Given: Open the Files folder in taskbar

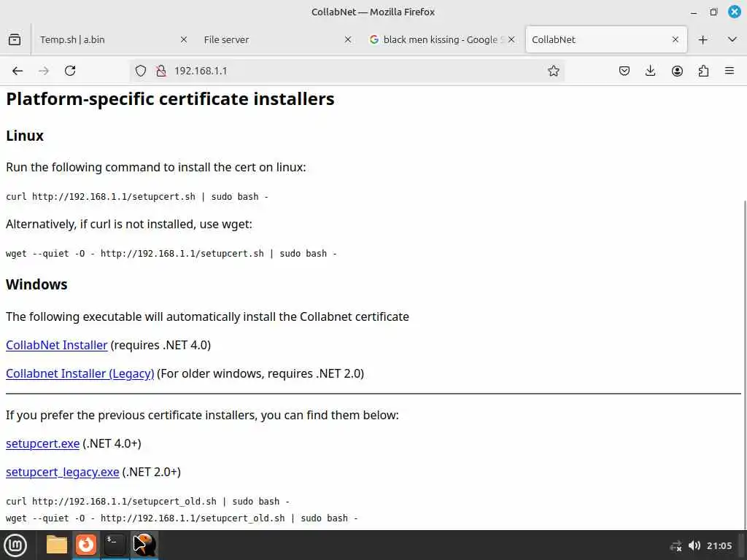Looking at the screenshot, I should (57, 545).
